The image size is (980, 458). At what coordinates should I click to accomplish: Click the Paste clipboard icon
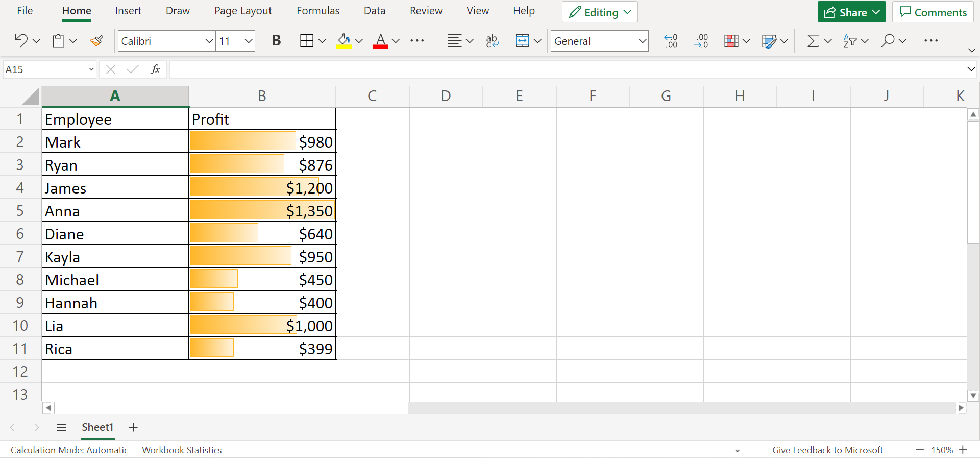(x=58, y=41)
